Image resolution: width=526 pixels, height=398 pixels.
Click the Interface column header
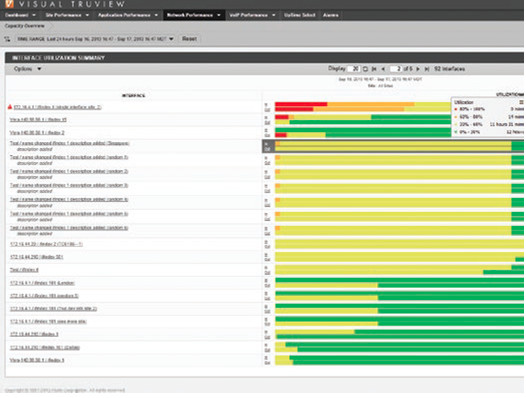(x=133, y=96)
